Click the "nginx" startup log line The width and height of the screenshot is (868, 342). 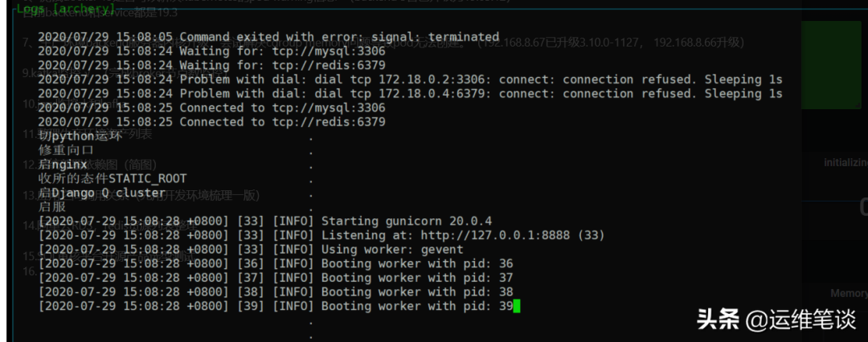pyautogui.click(x=63, y=165)
